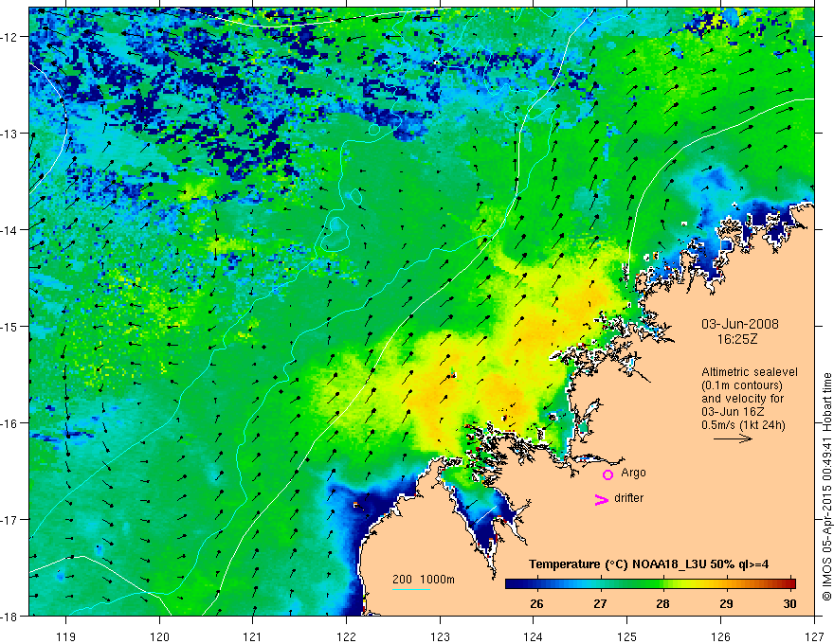Click the '-16' latitude axis label
The width and height of the screenshot is (834, 644).
[9, 423]
